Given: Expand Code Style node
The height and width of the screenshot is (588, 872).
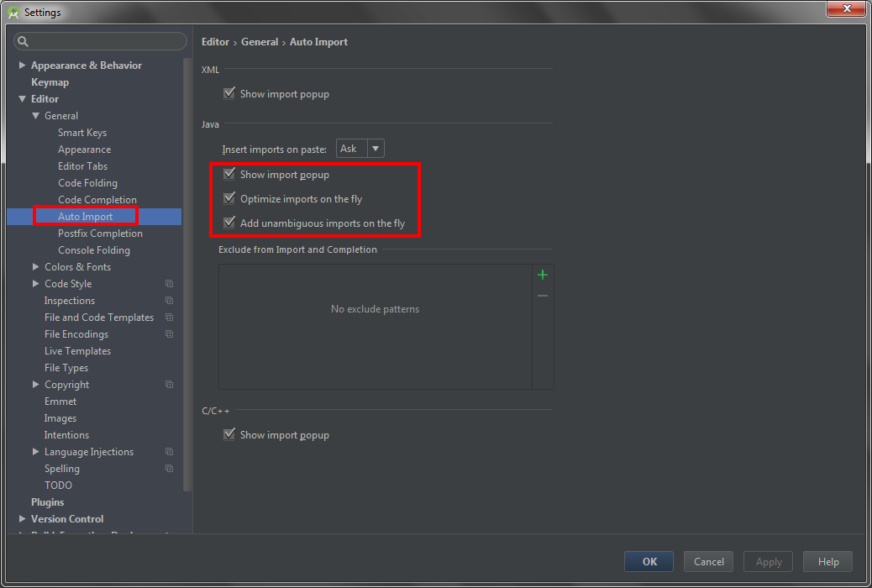Looking at the screenshot, I should click(35, 284).
